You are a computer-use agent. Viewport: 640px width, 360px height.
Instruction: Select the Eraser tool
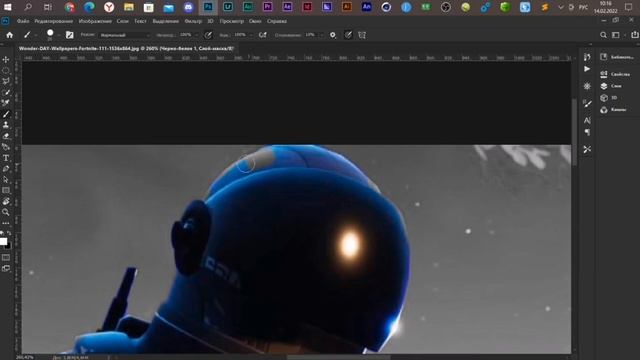(x=6, y=136)
